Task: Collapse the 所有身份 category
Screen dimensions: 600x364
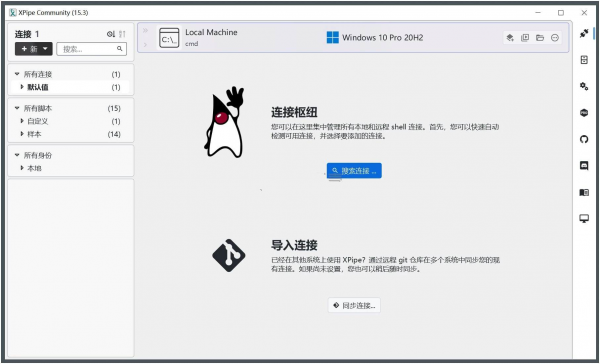Action: coord(17,155)
